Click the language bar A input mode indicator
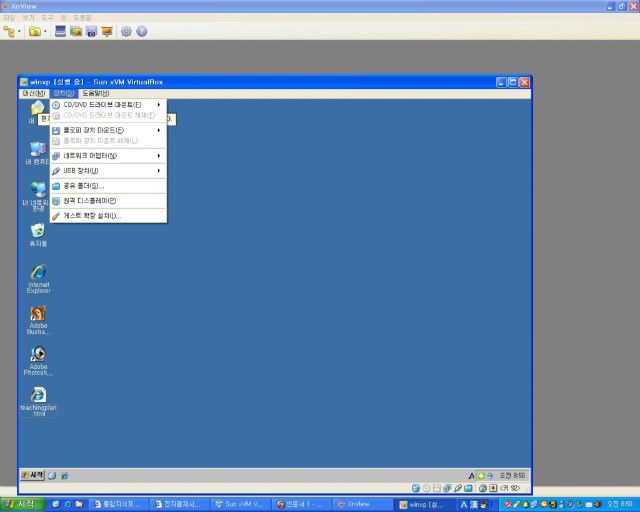 [x=463, y=505]
